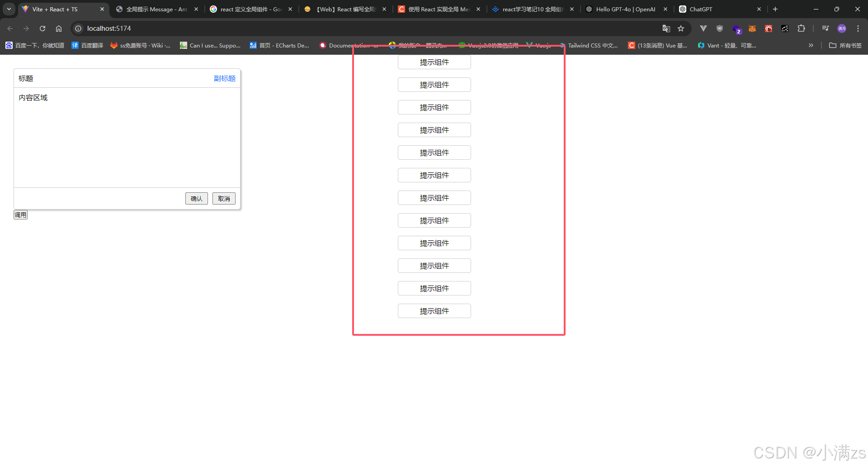This screenshot has height=467, width=868.
Task: Open the Chrome profile avatar
Action: pos(842,29)
